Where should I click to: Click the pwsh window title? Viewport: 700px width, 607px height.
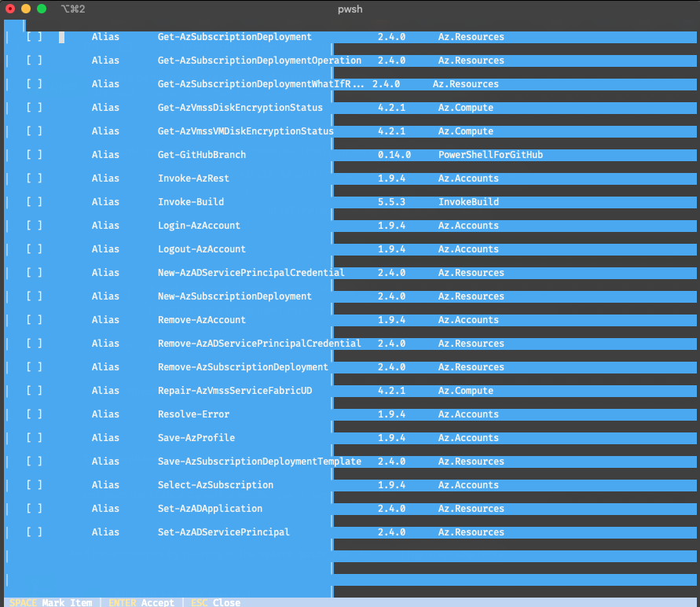click(x=350, y=9)
